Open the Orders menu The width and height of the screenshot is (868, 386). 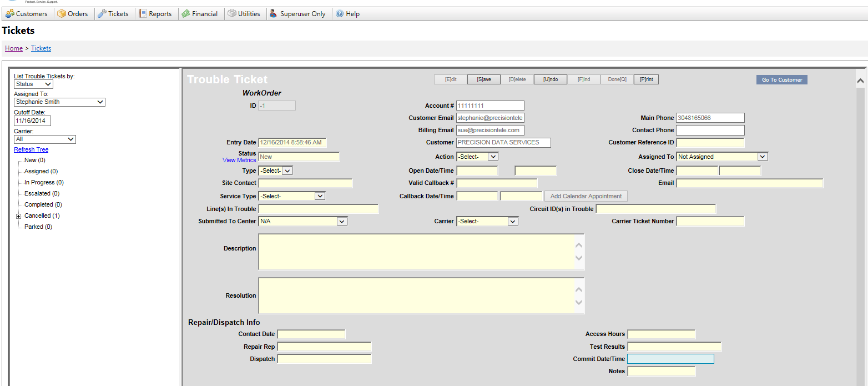pyautogui.click(x=73, y=14)
